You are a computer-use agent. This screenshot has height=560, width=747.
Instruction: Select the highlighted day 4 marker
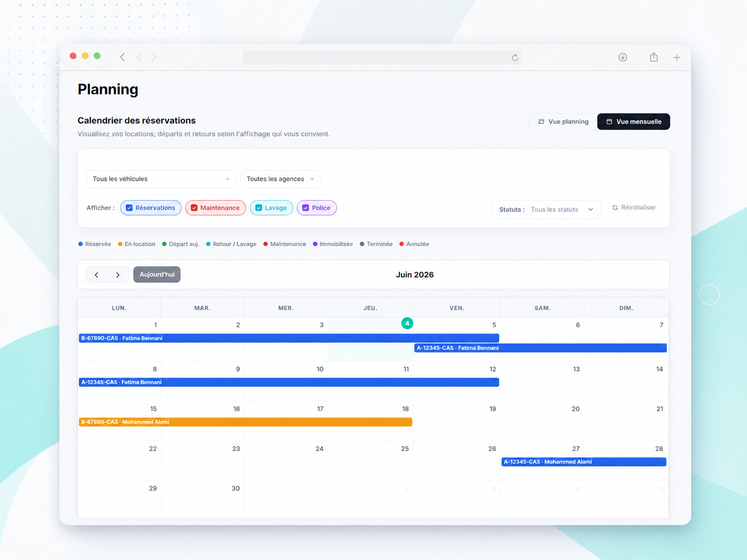(407, 323)
